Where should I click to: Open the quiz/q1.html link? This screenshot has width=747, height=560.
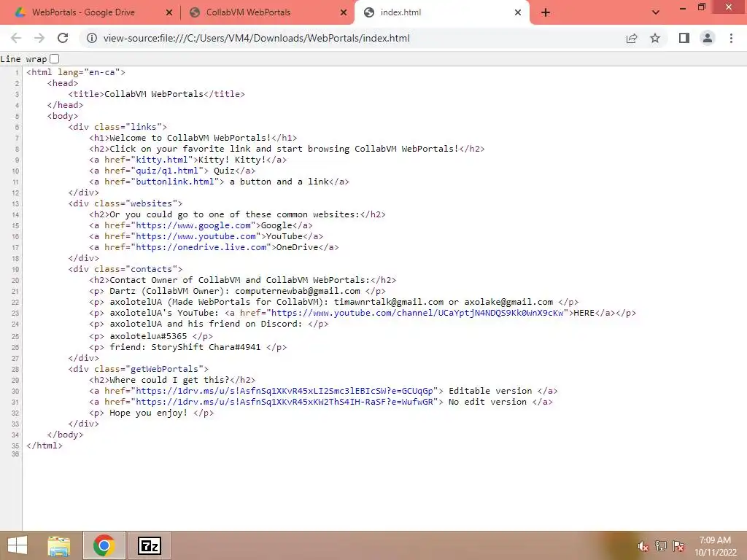point(167,171)
